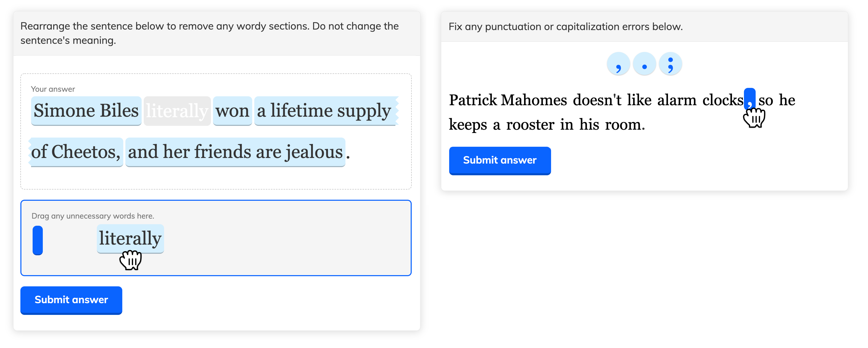Click the word "rooster" in the sentence
Screen dimensions: 868x348
[530, 125]
